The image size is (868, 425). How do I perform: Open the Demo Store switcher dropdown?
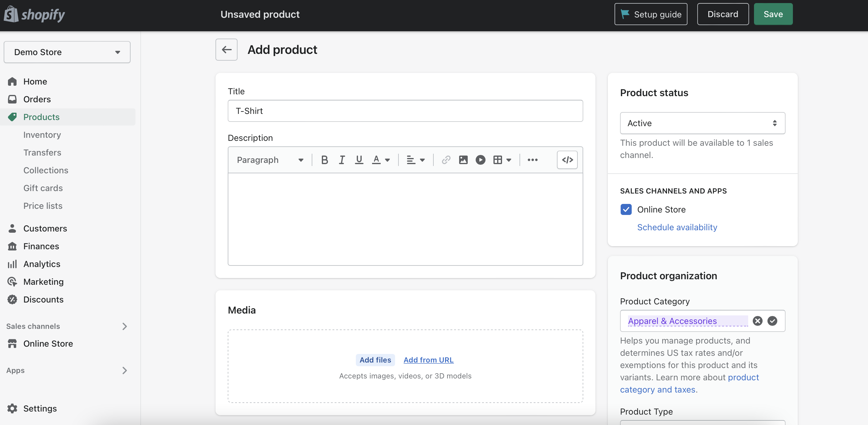[x=67, y=52]
